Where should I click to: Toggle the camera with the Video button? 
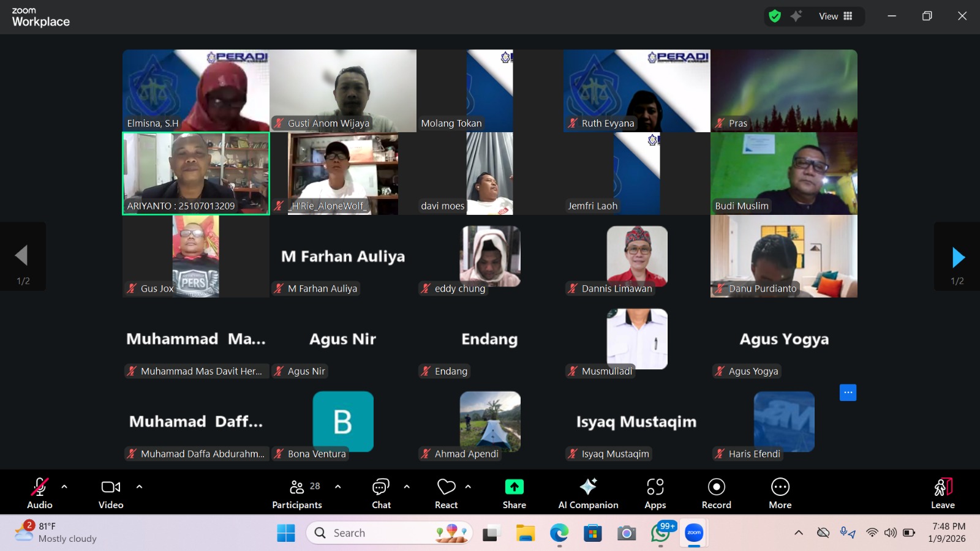coord(111,494)
